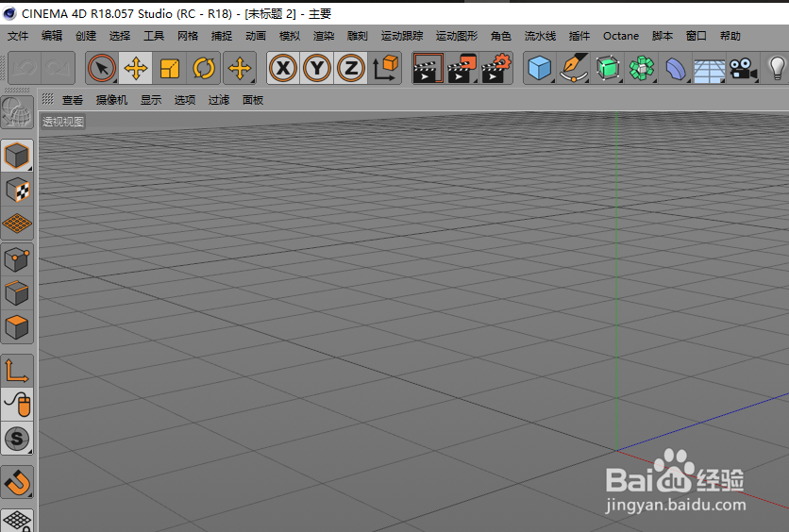Enable the Axis mode
789x532 pixels.
pyautogui.click(x=17, y=371)
